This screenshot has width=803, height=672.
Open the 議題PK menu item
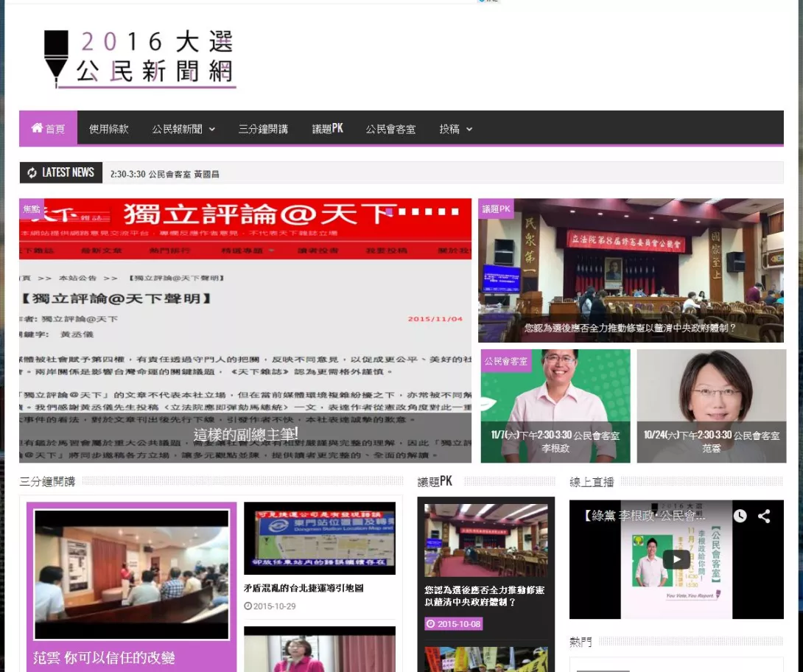[328, 128]
